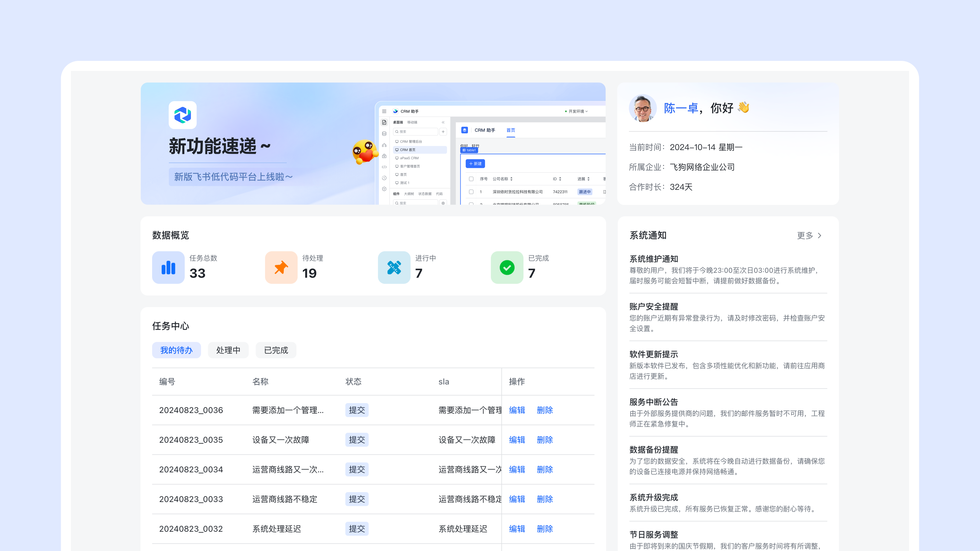Click the blue bar-chart icon for 任务总数
980x551 pixels.
coord(168,267)
